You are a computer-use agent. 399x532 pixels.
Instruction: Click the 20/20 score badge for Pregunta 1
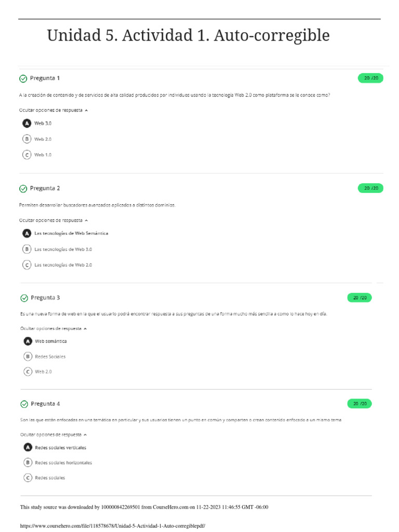click(370, 78)
